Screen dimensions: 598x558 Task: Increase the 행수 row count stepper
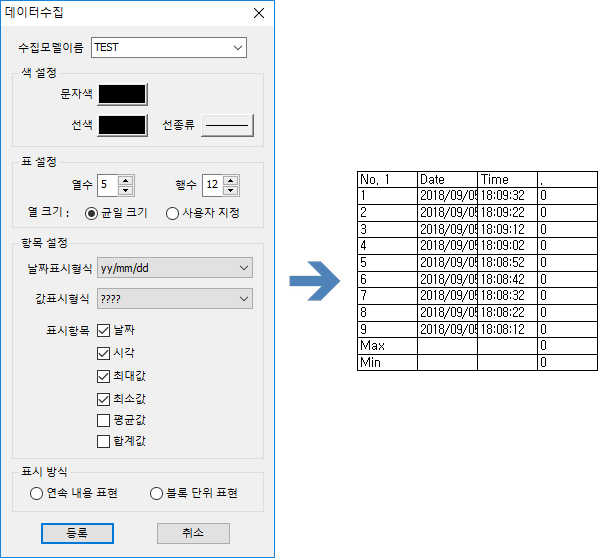pos(230,180)
